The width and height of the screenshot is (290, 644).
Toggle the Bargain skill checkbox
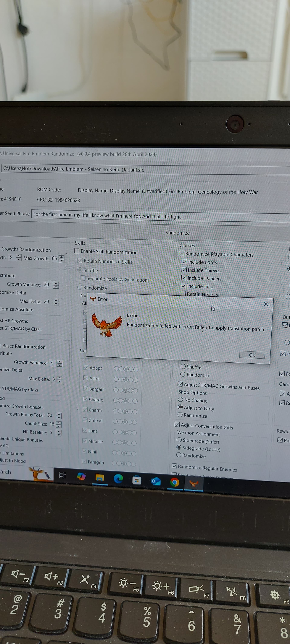[85, 389]
